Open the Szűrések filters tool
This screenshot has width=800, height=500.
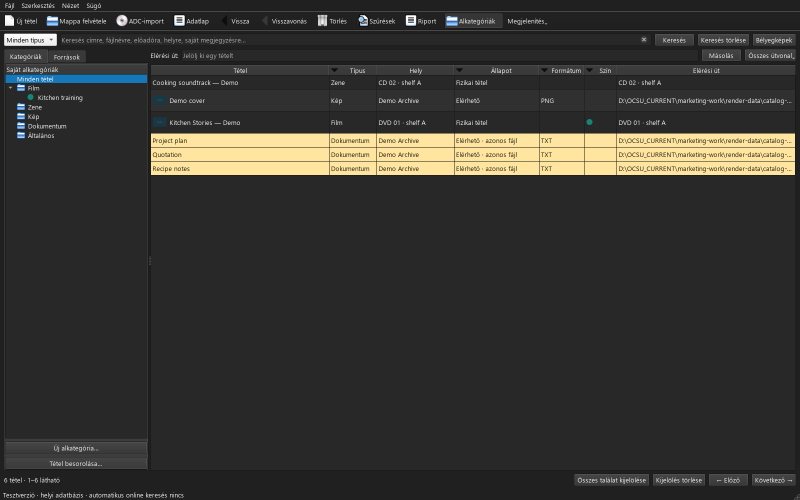[377, 21]
